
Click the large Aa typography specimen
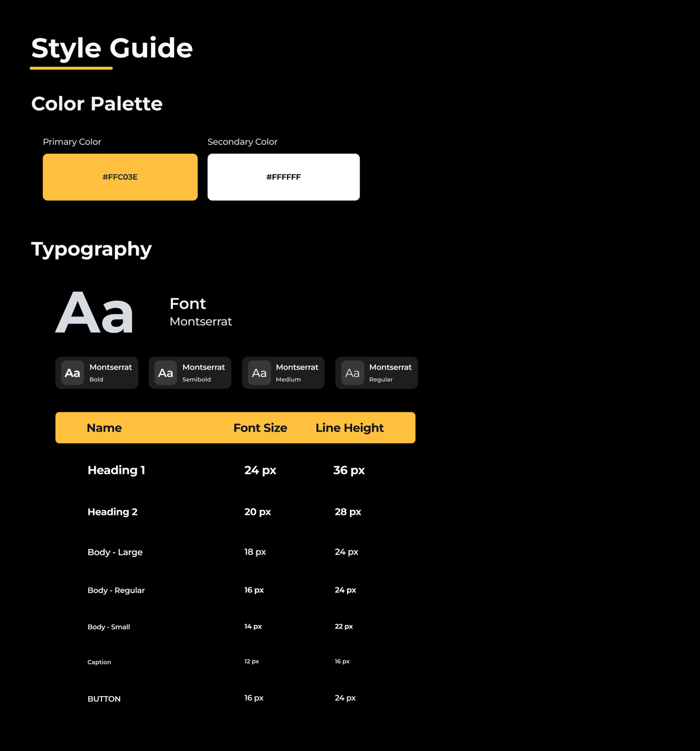pos(94,312)
